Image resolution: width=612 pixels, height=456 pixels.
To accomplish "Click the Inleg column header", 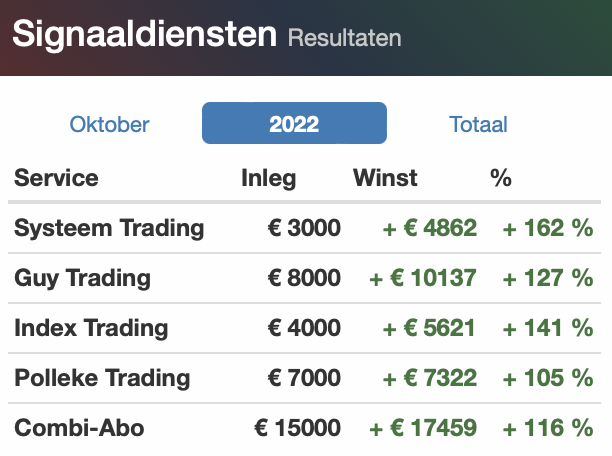I will point(269,178).
